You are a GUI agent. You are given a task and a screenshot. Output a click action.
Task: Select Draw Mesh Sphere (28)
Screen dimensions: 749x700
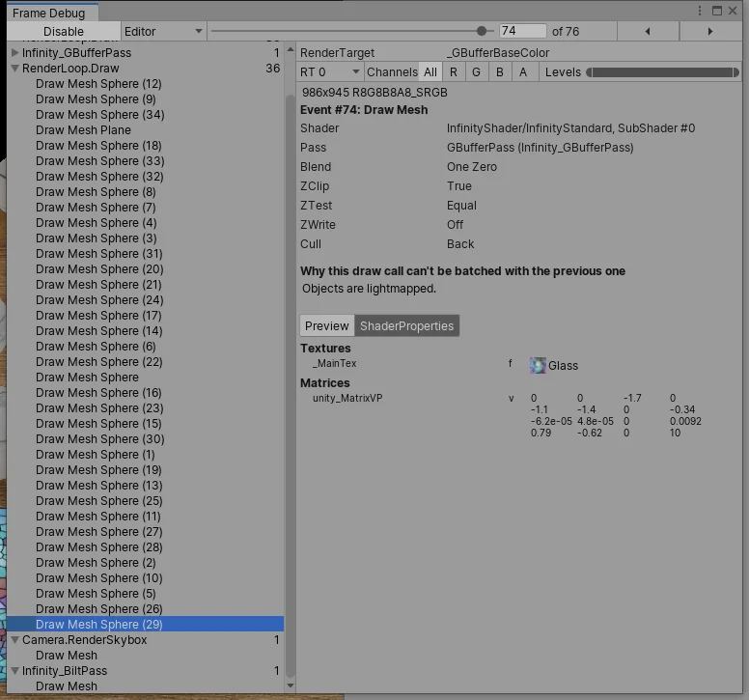click(146, 547)
